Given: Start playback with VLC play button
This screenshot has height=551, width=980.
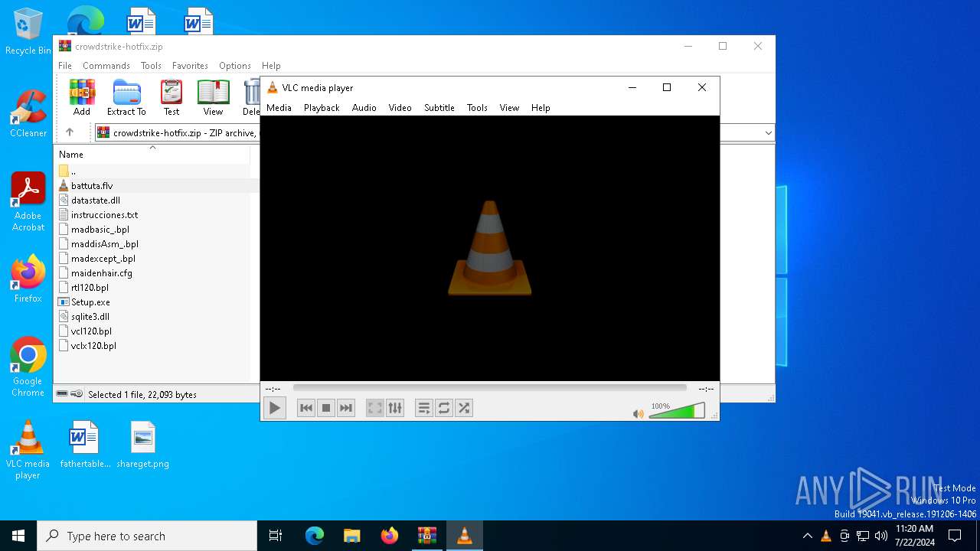Looking at the screenshot, I should [274, 409].
